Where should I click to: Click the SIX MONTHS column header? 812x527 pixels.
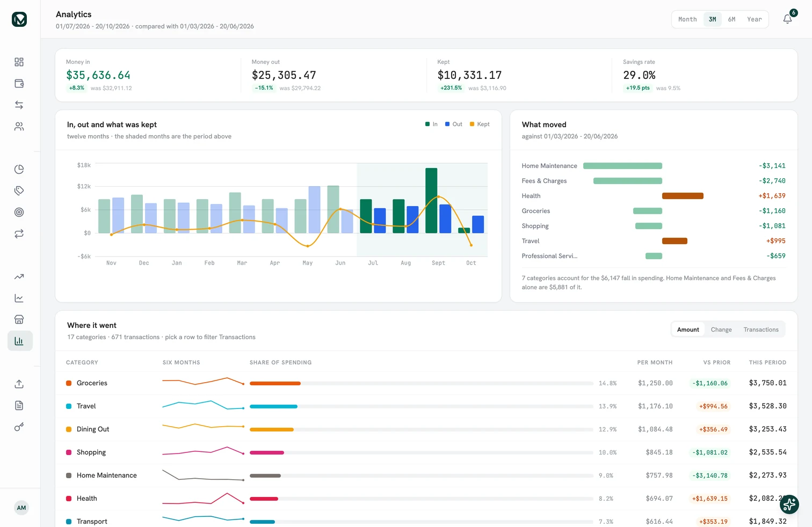coord(182,362)
